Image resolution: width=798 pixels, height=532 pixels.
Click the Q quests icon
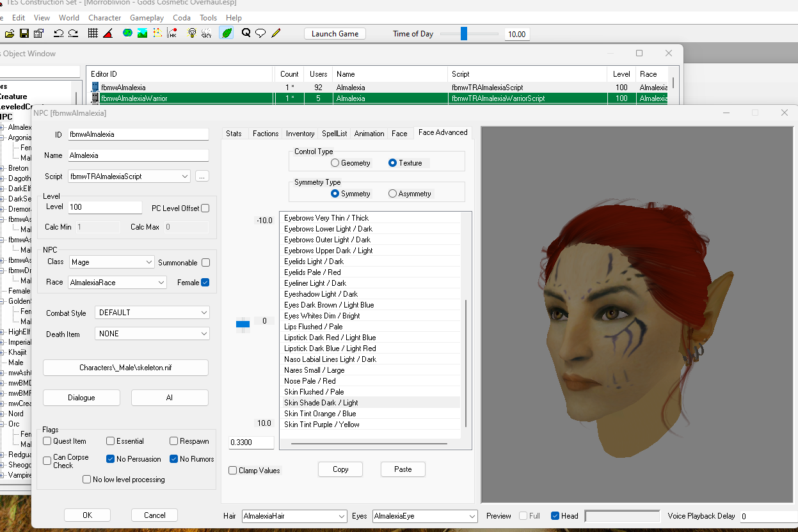click(246, 33)
